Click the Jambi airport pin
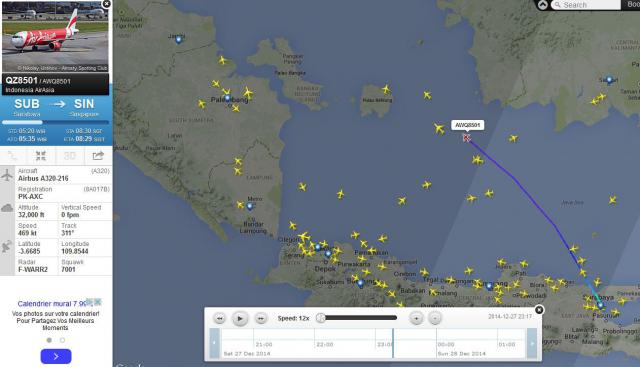Image resolution: width=640 pixels, height=367 pixels. point(178,40)
